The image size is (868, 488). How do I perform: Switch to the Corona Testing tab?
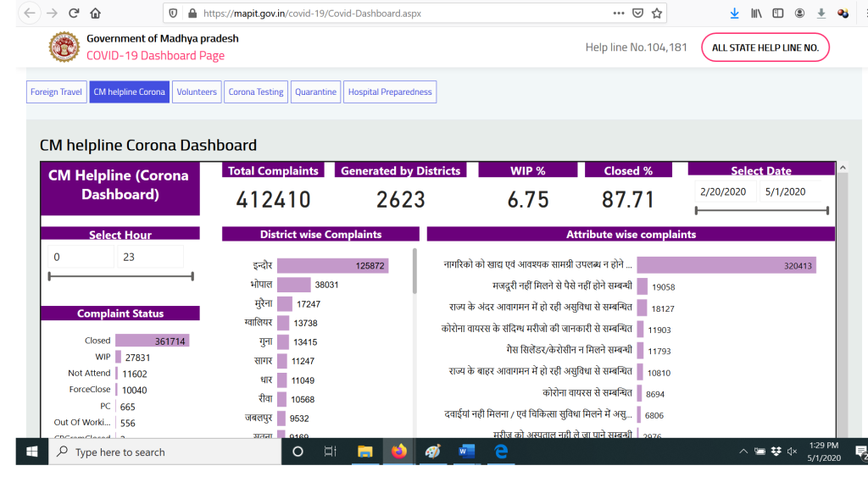point(256,91)
